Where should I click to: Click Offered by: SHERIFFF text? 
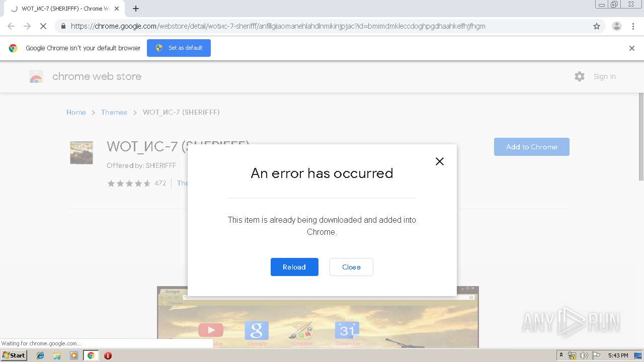click(x=141, y=165)
